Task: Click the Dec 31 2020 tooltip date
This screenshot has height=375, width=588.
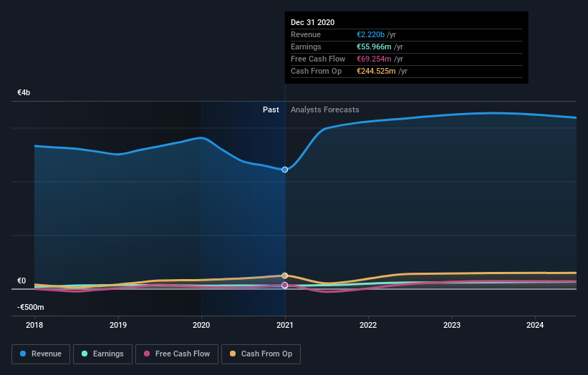Action: click(312, 22)
